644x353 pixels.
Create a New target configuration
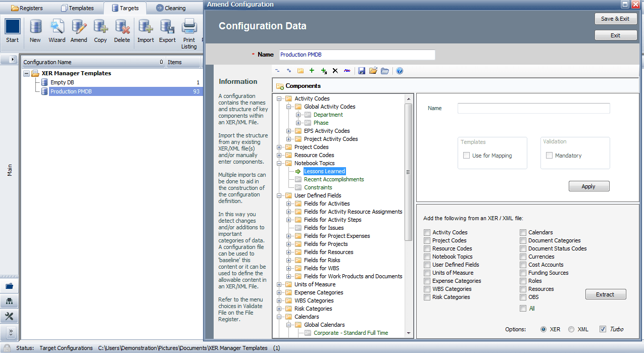[35, 31]
